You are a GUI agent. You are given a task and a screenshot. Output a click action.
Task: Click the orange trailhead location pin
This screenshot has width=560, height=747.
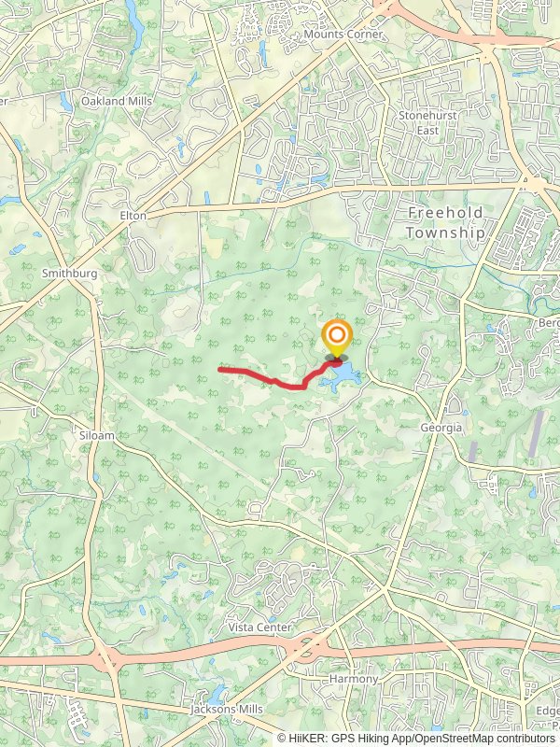pyautogui.click(x=337, y=338)
